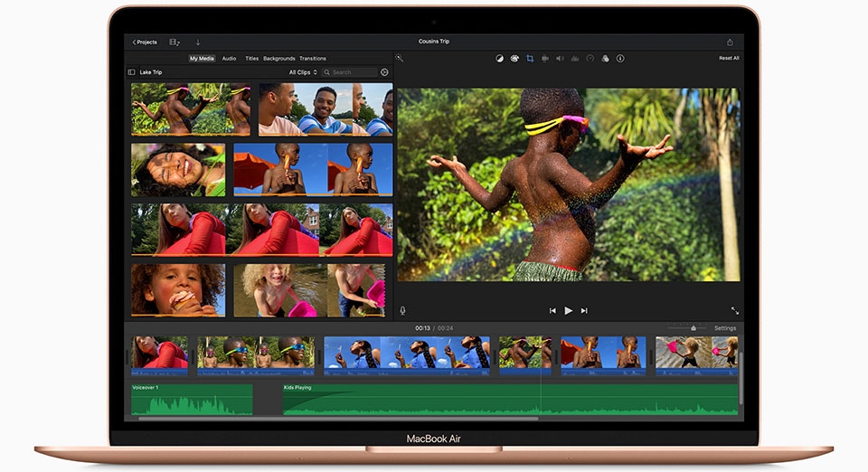Open Noise Reduction and Equalizer icon

coord(575,58)
